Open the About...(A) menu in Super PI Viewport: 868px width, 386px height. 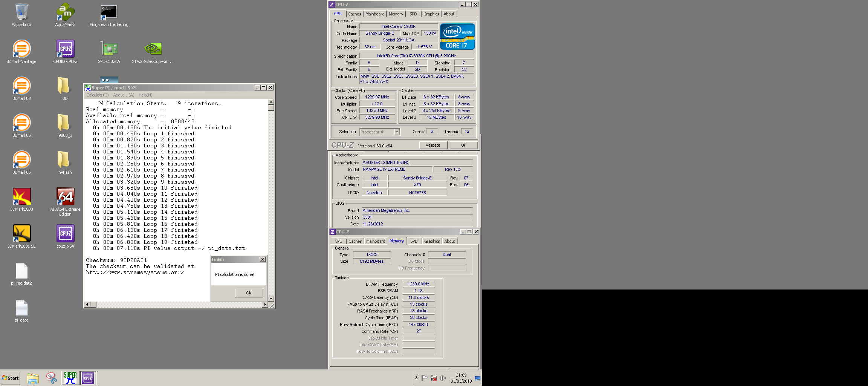point(124,95)
